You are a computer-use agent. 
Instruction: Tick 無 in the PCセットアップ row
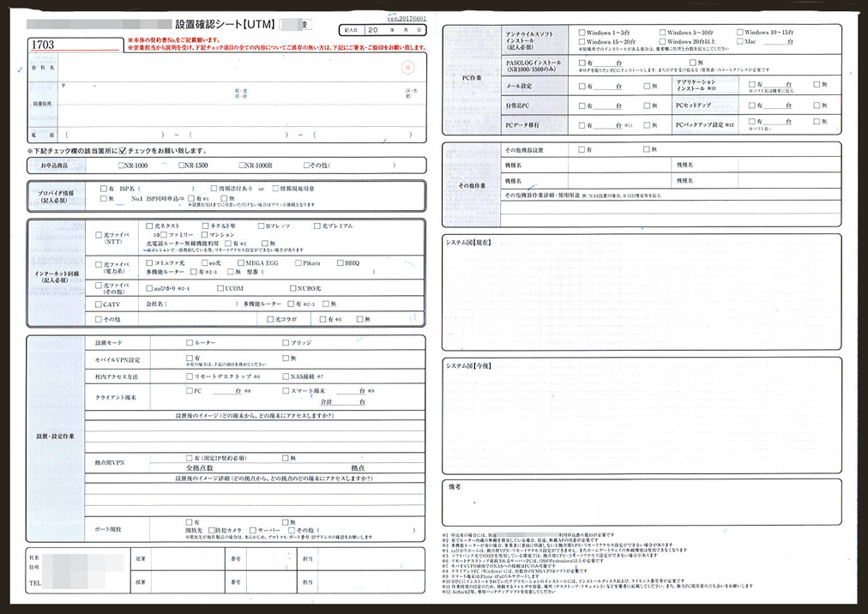click(817, 105)
